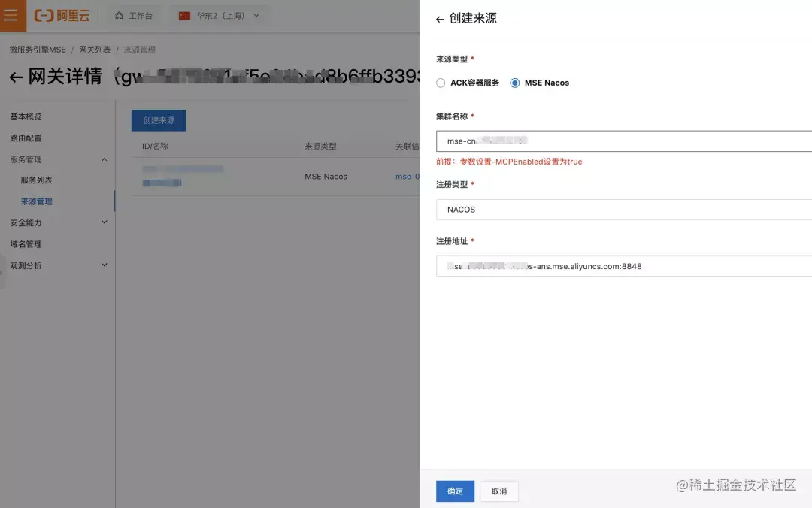812x508 pixels.
Task: Click the ID/名称 column header
Action: [x=155, y=146]
